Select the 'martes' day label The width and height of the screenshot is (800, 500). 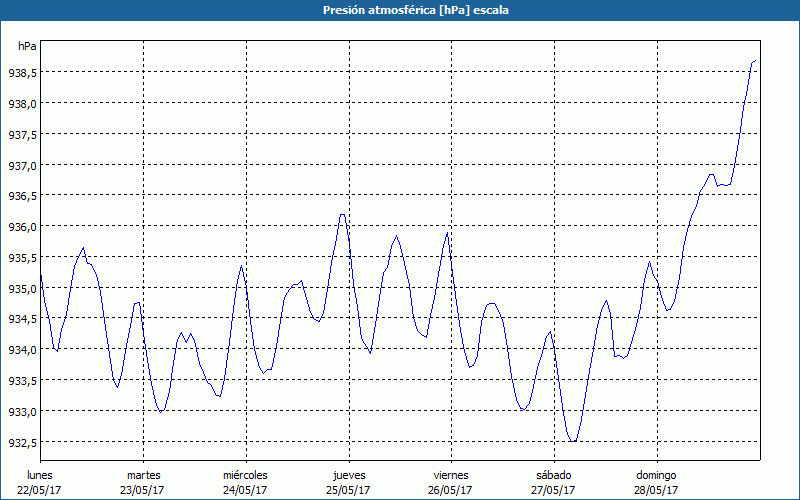(x=143, y=475)
